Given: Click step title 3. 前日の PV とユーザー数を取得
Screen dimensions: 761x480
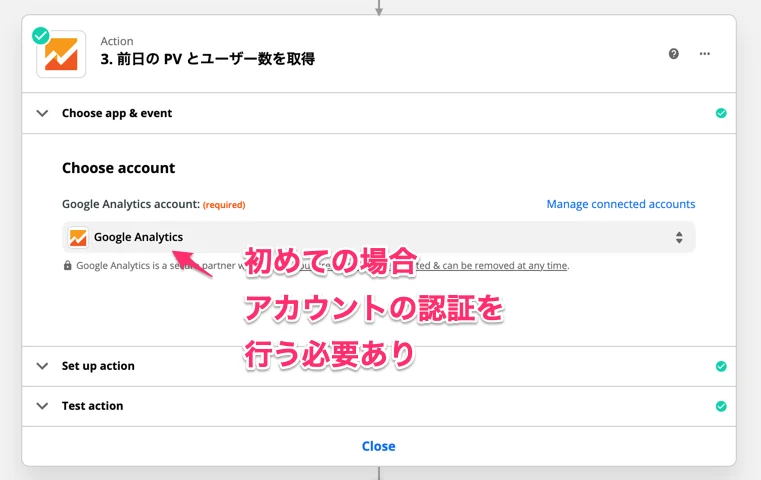Looking at the screenshot, I should pyautogui.click(x=208, y=59).
